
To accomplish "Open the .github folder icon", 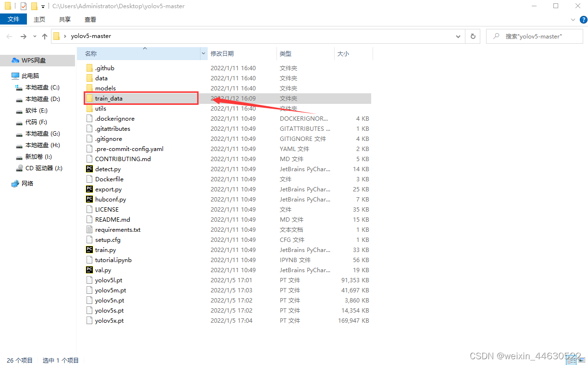I will click(89, 68).
